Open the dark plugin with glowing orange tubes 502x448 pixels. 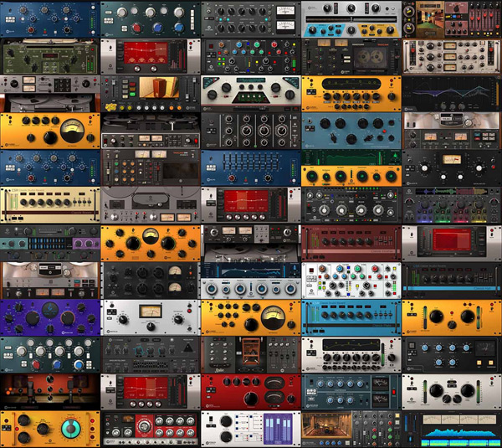click(x=50, y=391)
